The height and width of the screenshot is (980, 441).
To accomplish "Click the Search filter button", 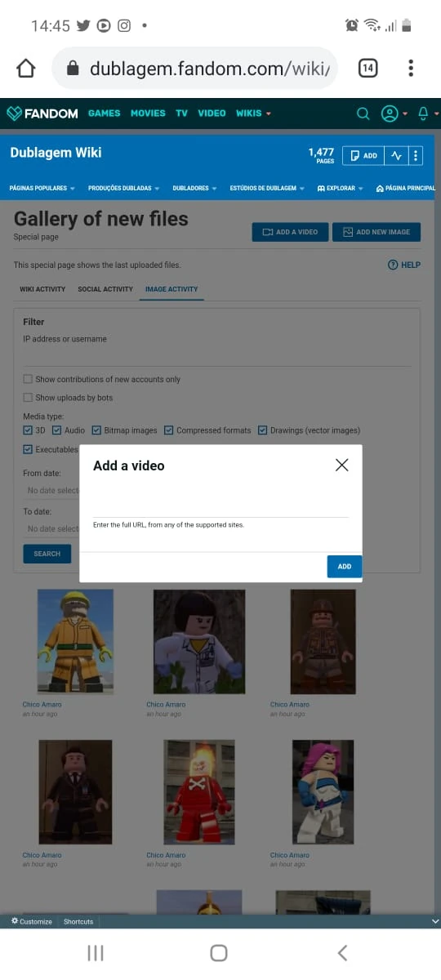I will [x=47, y=554].
